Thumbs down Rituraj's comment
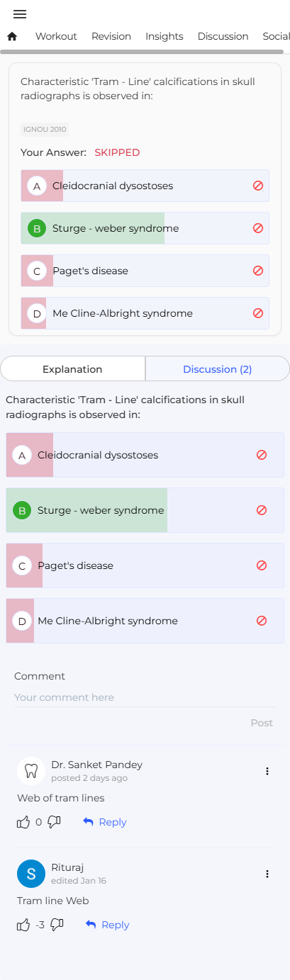 coord(57,925)
